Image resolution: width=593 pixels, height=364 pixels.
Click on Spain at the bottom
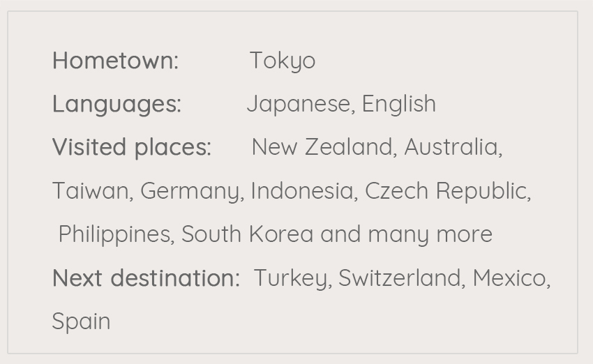81,321
